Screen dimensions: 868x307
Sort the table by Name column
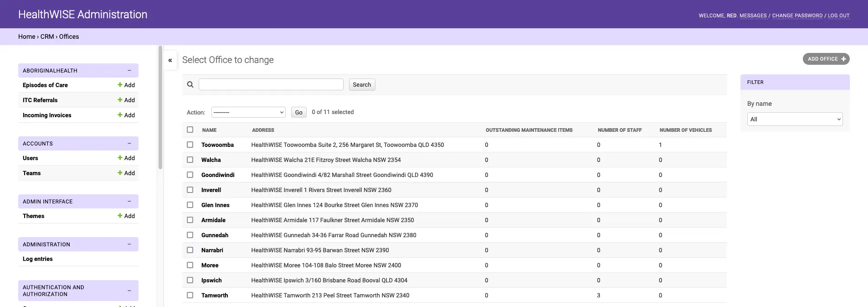(x=209, y=130)
